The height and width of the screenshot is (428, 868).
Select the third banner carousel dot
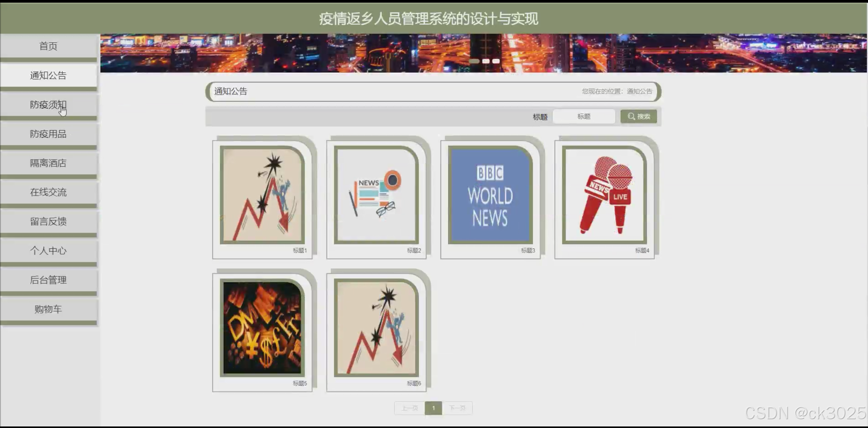click(x=496, y=61)
